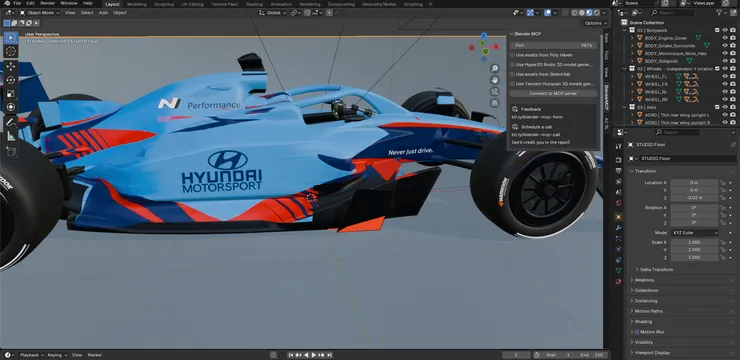Image resolution: width=740 pixels, height=360 pixels.
Task: Collapse the Transform panel
Action: click(632, 171)
